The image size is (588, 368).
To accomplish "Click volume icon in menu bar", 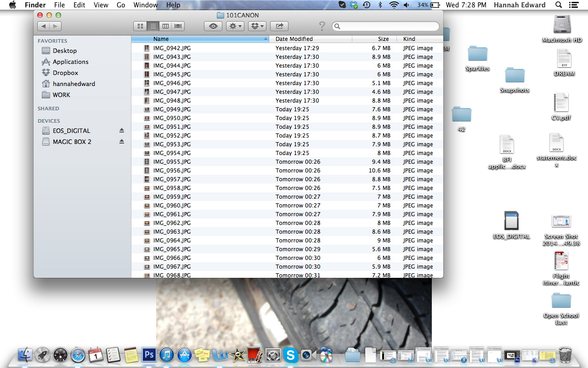I will pyautogui.click(x=407, y=5).
